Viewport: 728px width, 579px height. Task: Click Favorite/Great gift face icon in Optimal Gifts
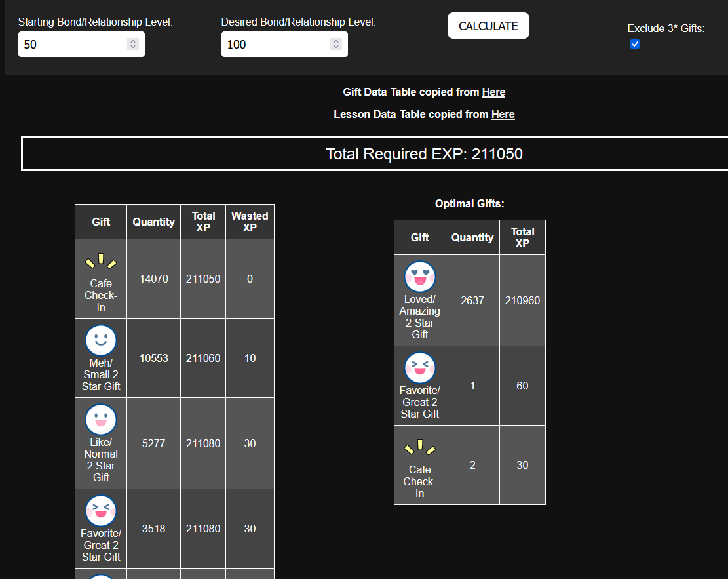click(x=420, y=368)
